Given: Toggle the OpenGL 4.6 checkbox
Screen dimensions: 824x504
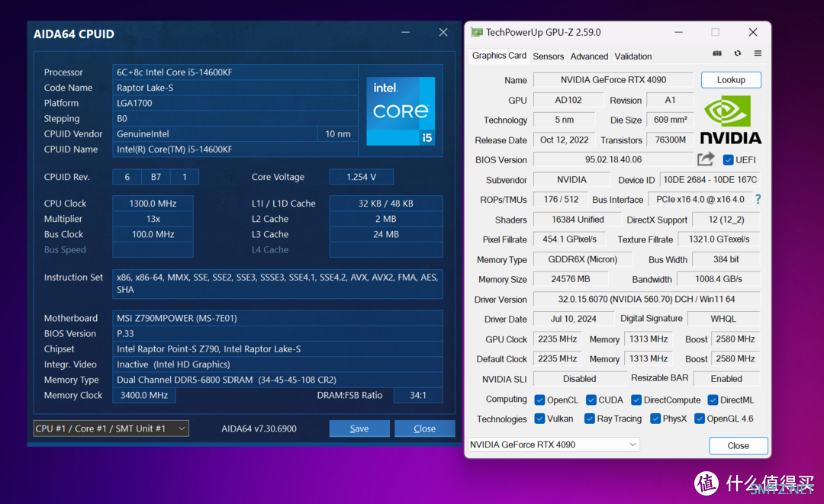Looking at the screenshot, I should coord(699,419).
